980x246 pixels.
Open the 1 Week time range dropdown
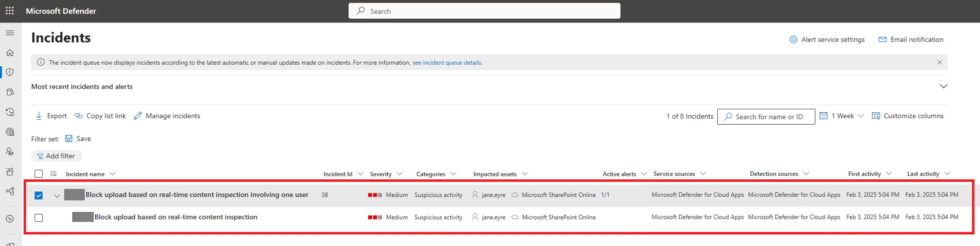[842, 116]
